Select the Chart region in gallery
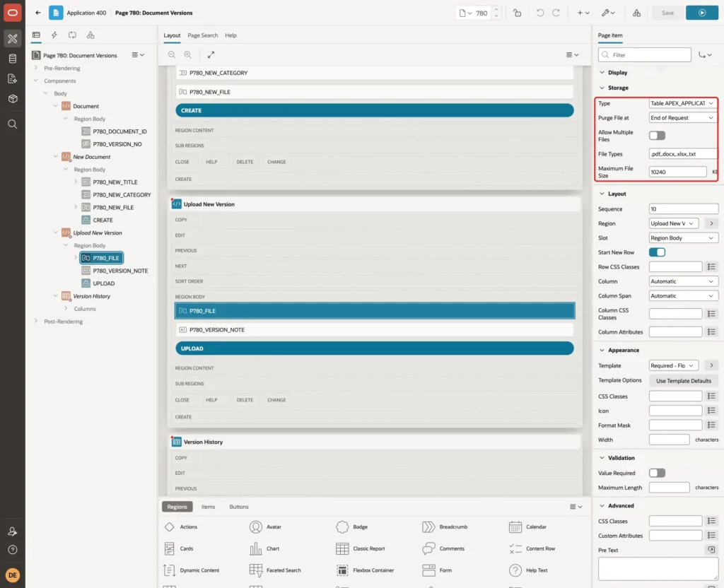The image size is (724, 588). tap(264, 548)
